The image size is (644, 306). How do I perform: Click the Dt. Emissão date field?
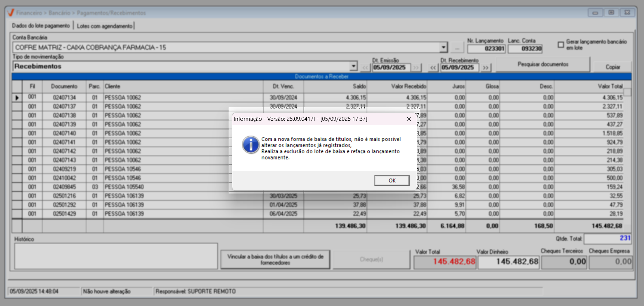tap(391, 68)
